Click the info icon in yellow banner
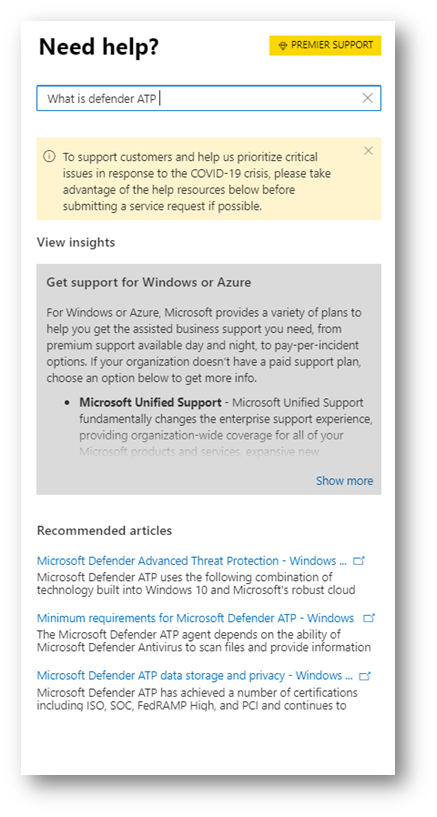437x817 pixels. (x=49, y=156)
